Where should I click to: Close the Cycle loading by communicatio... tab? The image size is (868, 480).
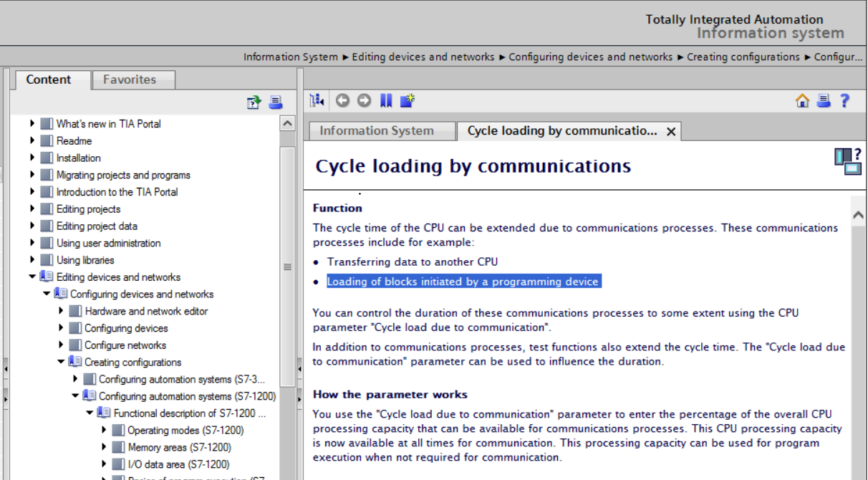(x=671, y=132)
